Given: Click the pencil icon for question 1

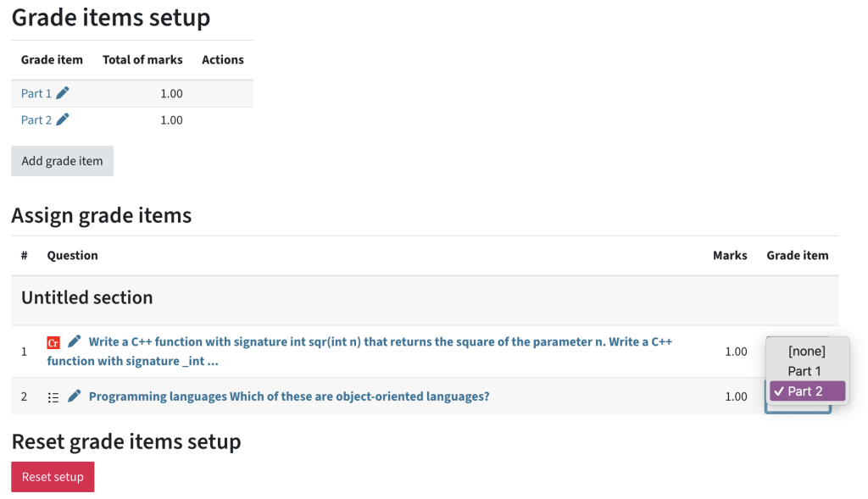Looking at the screenshot, I should coord(75,341).
